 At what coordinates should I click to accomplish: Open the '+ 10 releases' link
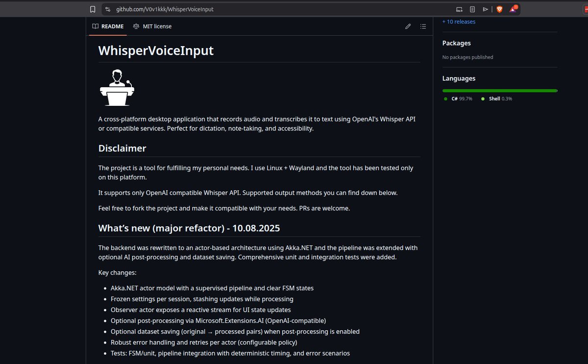[459, 22]
